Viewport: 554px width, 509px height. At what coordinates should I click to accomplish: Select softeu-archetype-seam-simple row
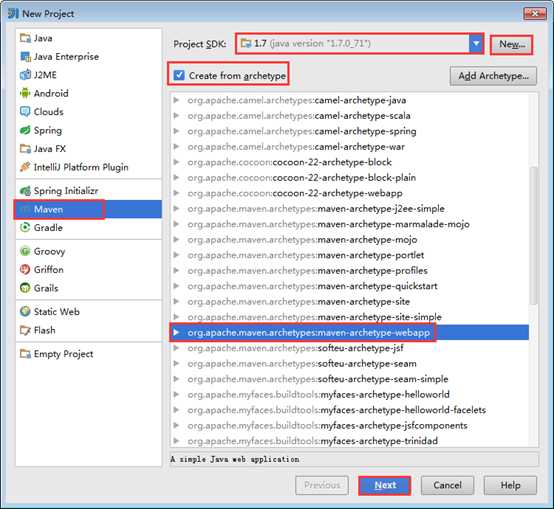click(350, 379)
